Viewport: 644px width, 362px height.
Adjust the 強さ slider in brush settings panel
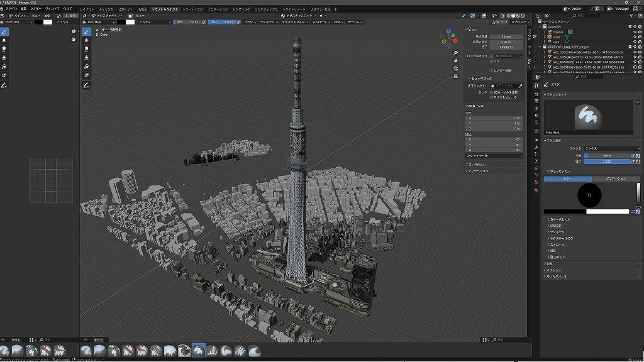coord(608,162)
